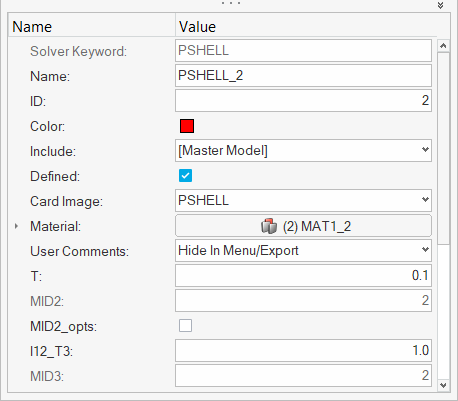The height and width of the screenshot is (401, 458).
Task: Enable the MID2_opts checkbox
Action: pyautogui.click(x=185, y=326)
